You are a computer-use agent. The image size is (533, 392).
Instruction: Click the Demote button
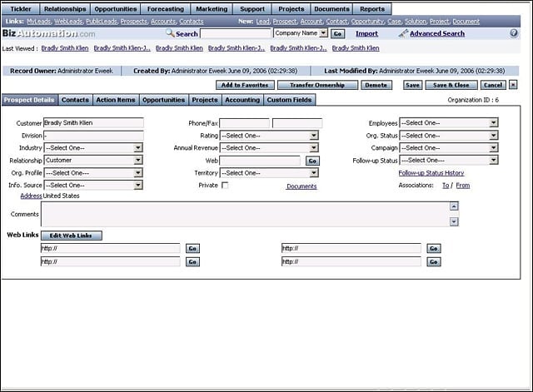(x=376, y=85)
